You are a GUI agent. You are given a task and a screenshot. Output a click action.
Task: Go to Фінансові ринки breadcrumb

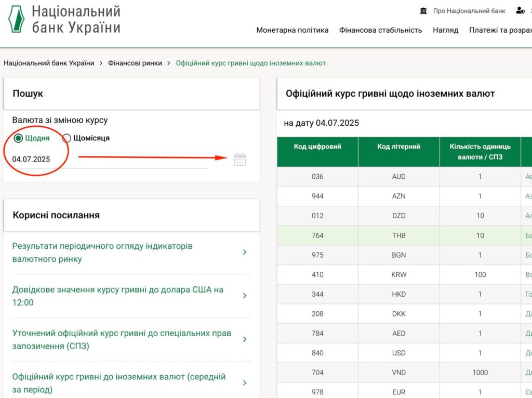tap(135, 63)
